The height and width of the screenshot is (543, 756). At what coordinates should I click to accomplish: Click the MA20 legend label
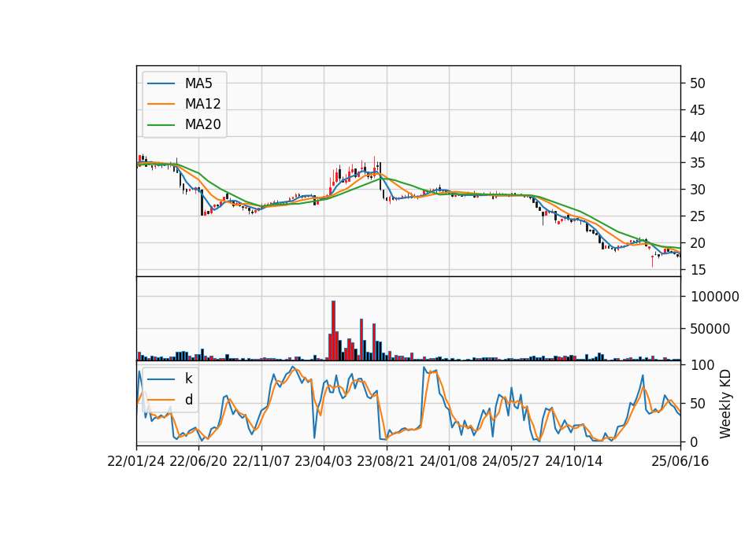point(202,124)
